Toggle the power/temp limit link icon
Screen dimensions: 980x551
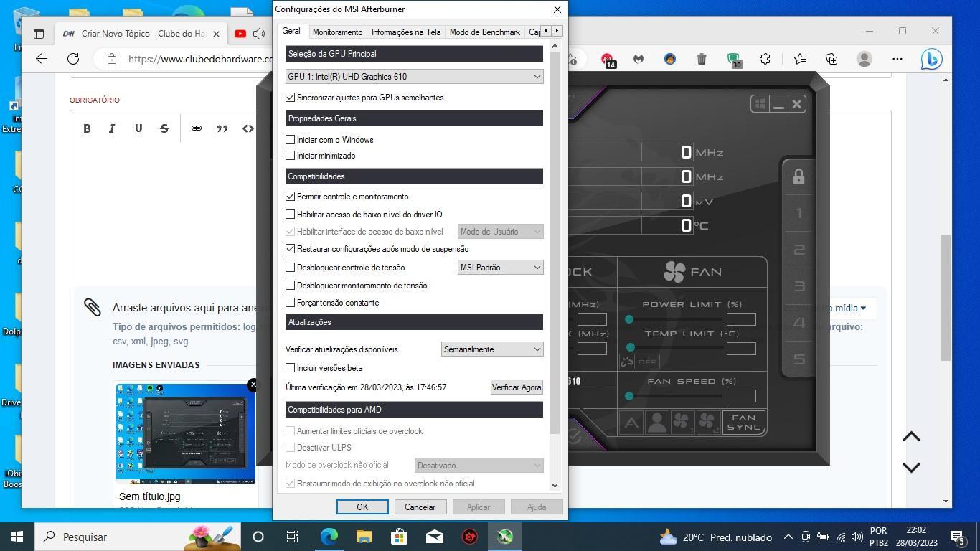[627, 362]
